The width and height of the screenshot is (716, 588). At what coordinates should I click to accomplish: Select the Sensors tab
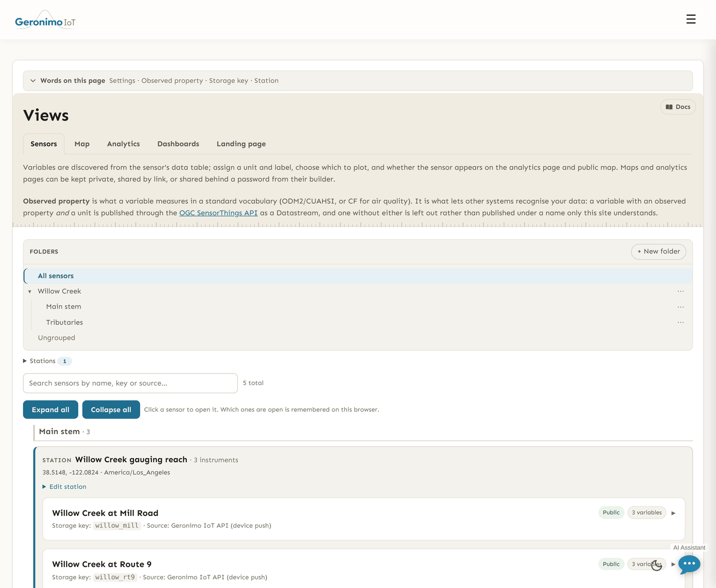click(x=44, y=144)
